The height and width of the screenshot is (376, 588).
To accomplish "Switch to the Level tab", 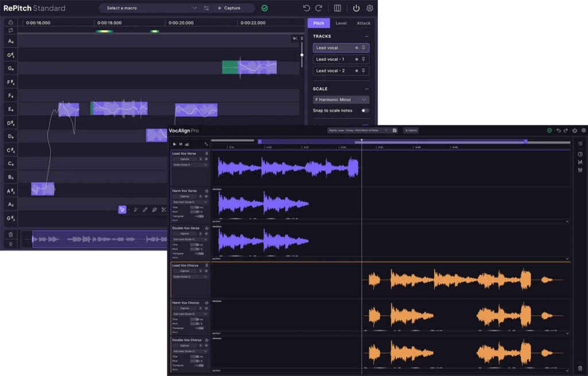I will click(x=341, y=23).
